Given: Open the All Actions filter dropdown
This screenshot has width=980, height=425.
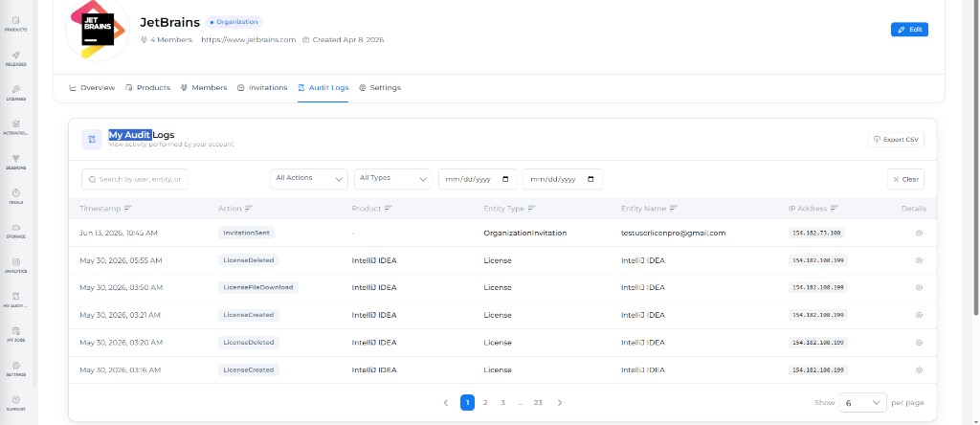Looking at the screenshot, I should pyautogui.click(x=309, y=179).
